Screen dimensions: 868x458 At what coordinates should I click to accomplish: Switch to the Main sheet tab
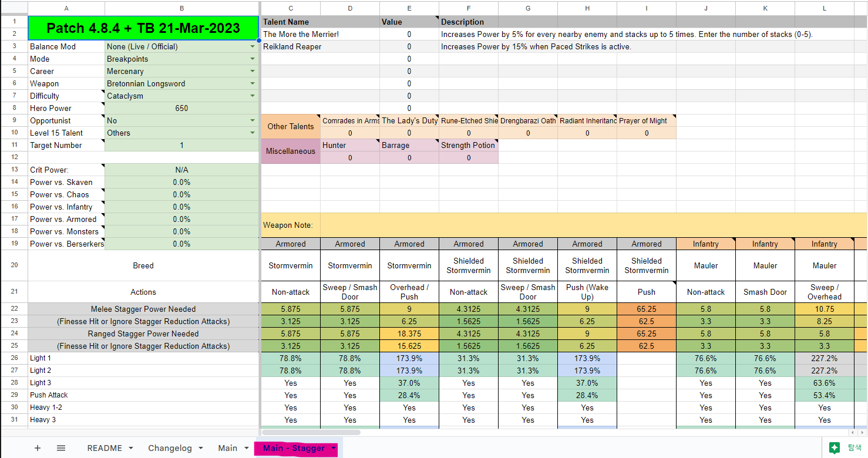227,448
